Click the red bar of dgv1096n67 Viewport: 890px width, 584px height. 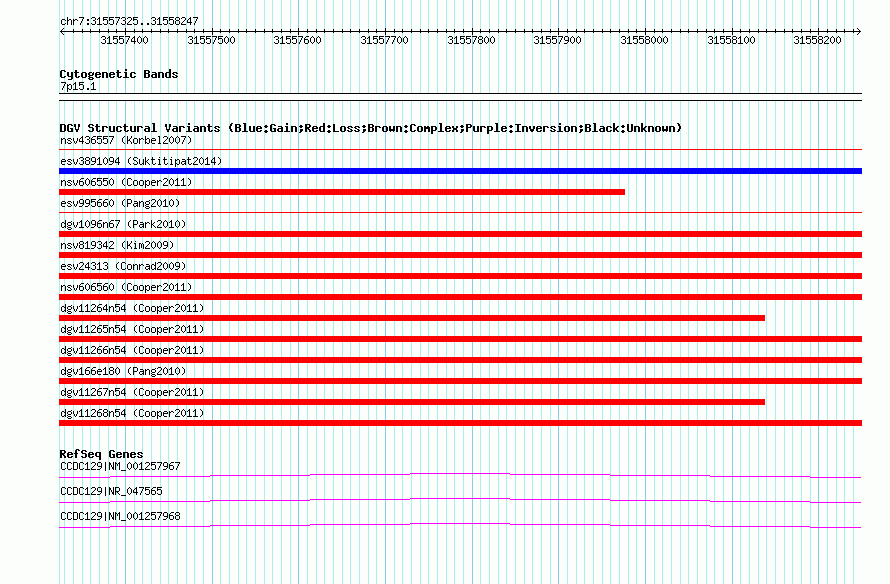460,234
